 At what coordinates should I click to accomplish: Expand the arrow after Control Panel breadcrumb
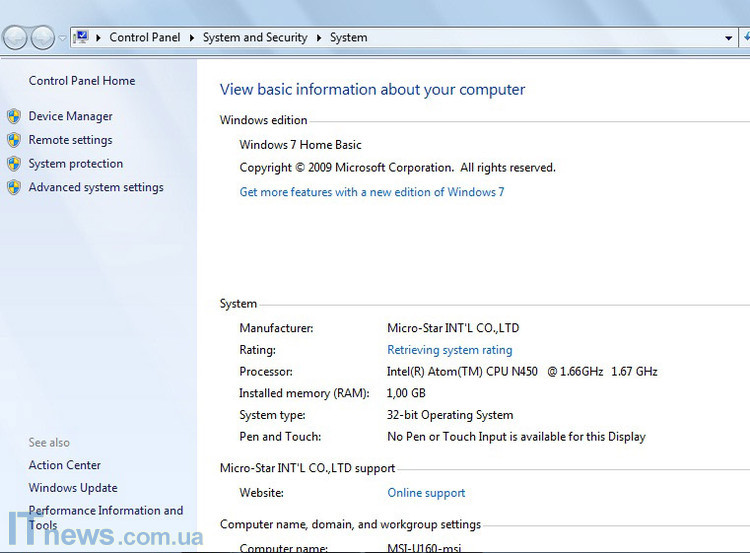click(192, 38)
